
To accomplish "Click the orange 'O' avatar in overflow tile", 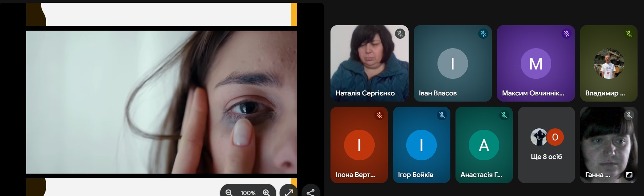I will pyautogui.click(x=555, y=137).
